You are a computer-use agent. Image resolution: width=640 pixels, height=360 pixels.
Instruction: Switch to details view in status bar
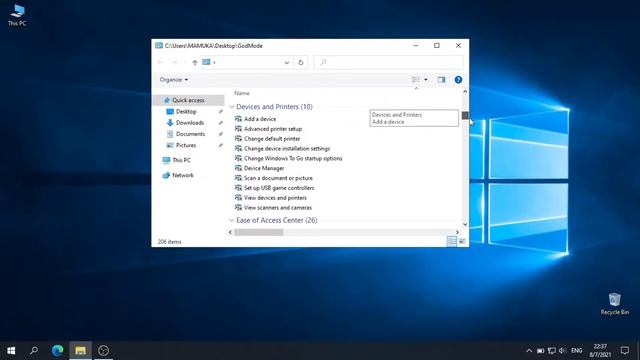(x=451, y=241)
